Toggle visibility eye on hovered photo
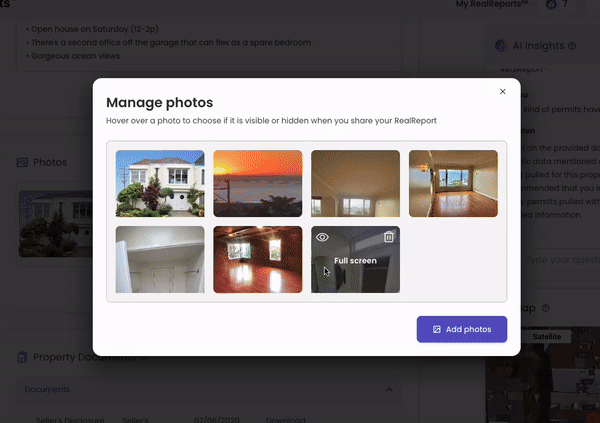Screen dimensions: 600x423 pos(322,237)
